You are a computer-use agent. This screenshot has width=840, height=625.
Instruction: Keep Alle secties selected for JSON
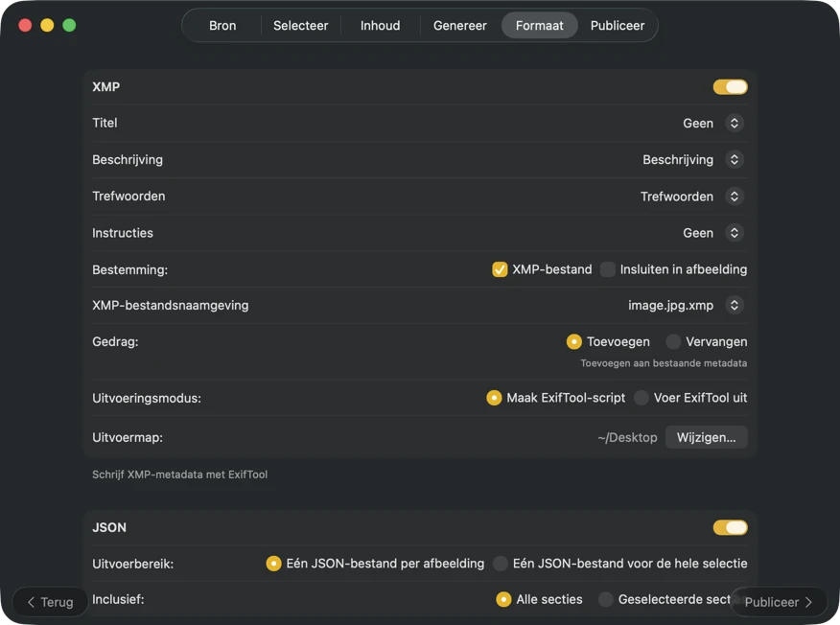click(503, 599)
